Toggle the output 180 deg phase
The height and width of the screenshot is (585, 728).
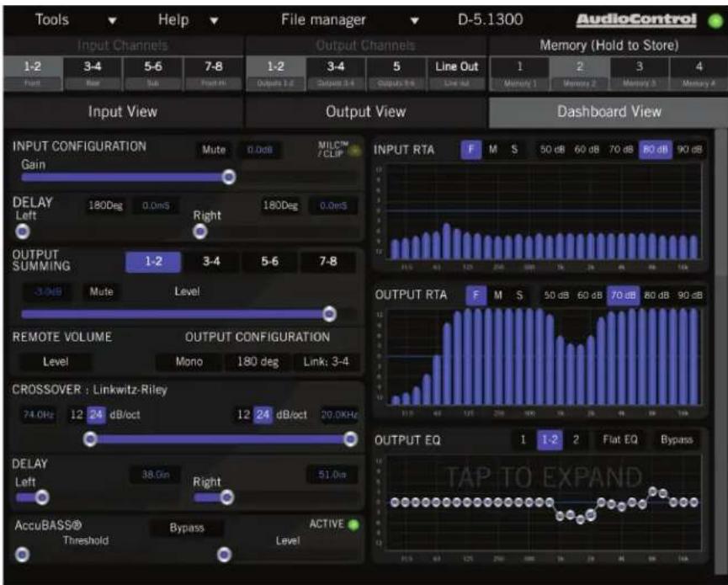(258, 362)
